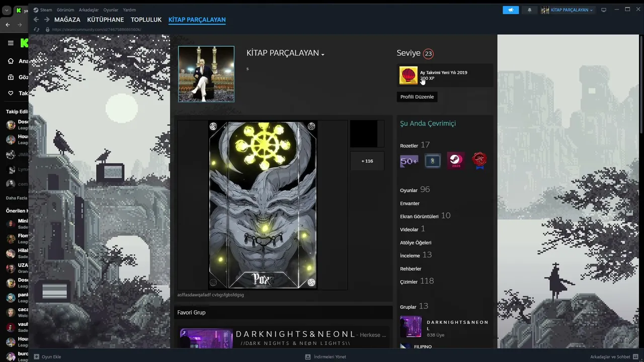Open the Videolar link
The width and height of the screenshot is (644, 362).
(413, 229)
